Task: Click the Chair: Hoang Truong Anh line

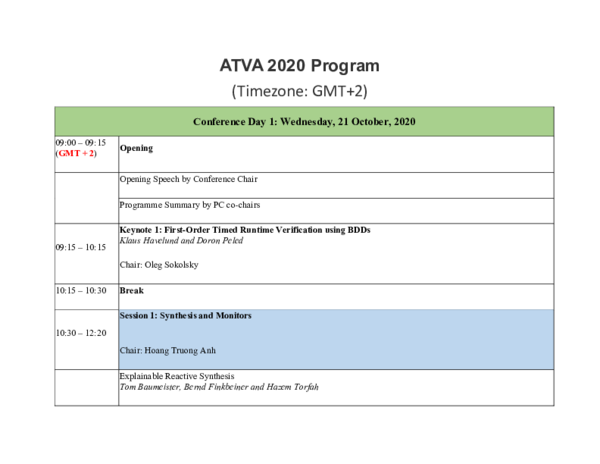Action: pyautogui.click(x=167, y=350)
